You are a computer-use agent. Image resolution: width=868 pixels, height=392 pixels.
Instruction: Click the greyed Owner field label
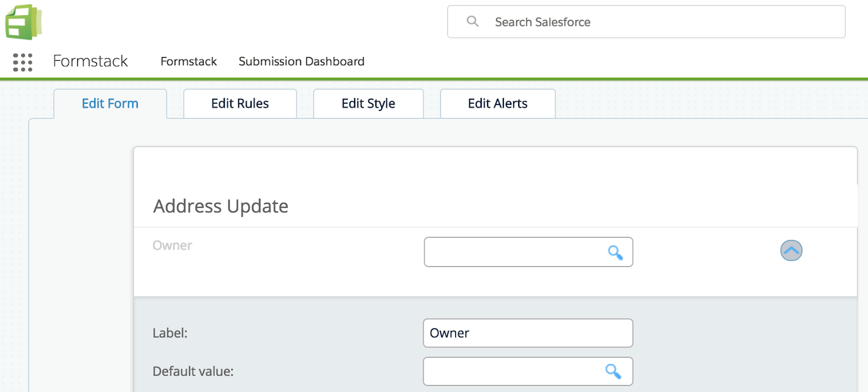[172, 245]
